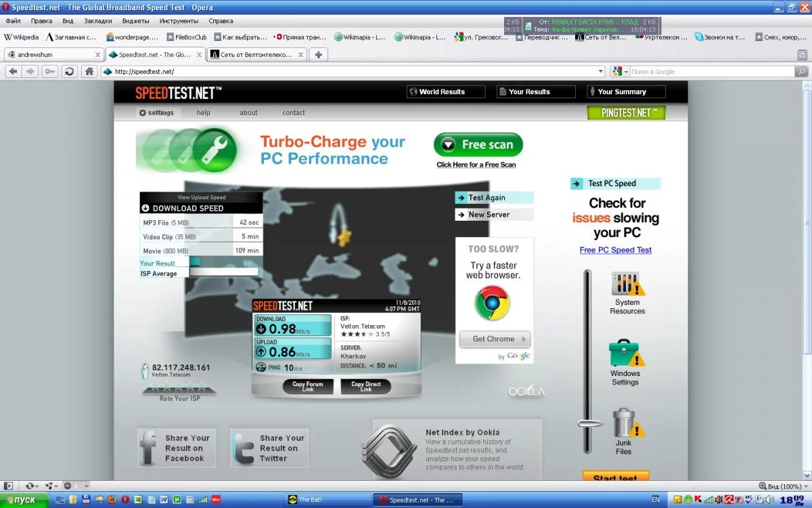Open Your Results in Speedtest header
Screen dimensions: 812x508
[x=536, y=92]
